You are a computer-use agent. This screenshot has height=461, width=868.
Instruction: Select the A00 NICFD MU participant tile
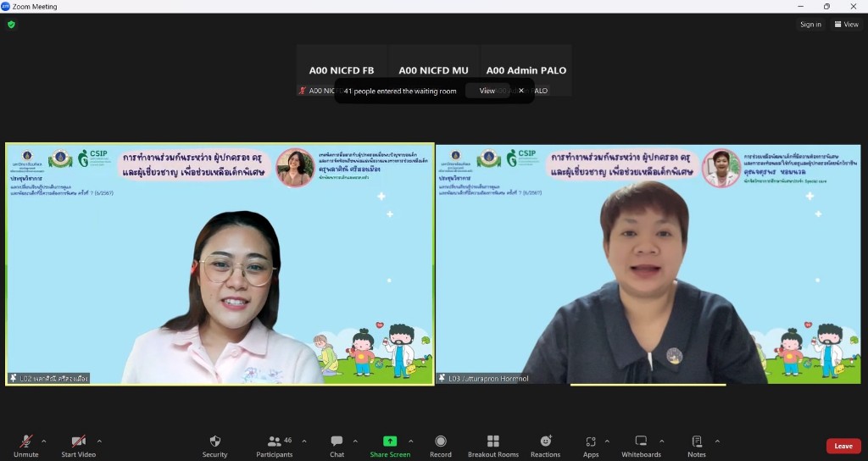[x=433, y=70]
